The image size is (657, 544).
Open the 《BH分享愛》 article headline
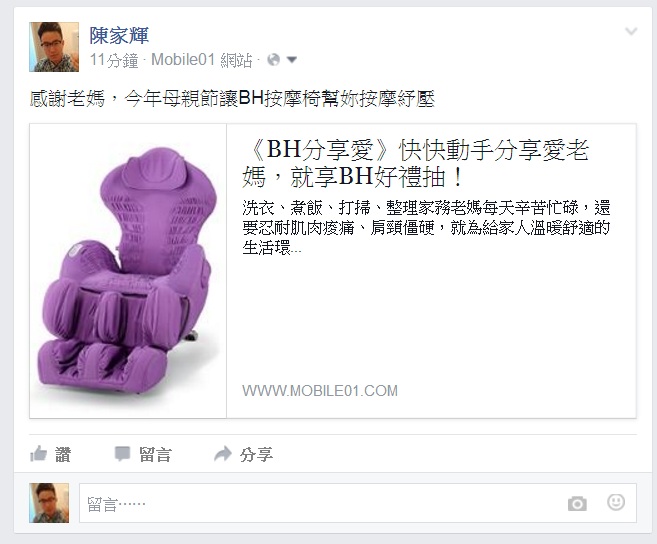(x=416, y=163)
